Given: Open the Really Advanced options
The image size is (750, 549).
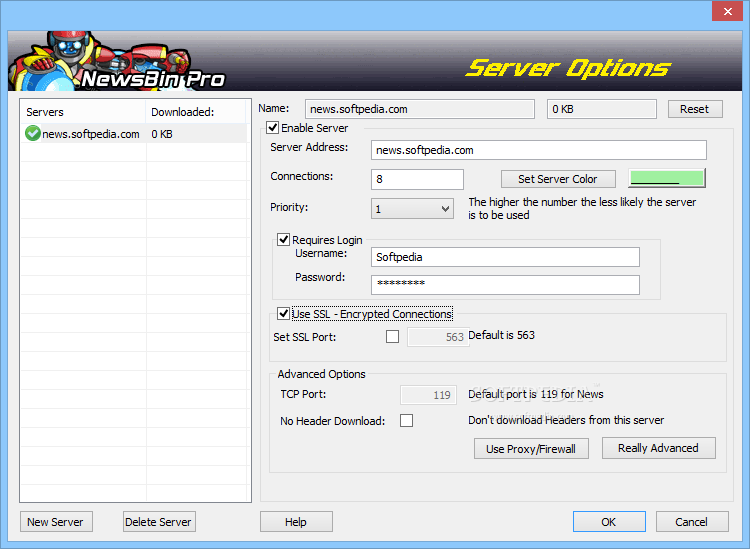Looking at the screenshot, I should pos(658,448).
